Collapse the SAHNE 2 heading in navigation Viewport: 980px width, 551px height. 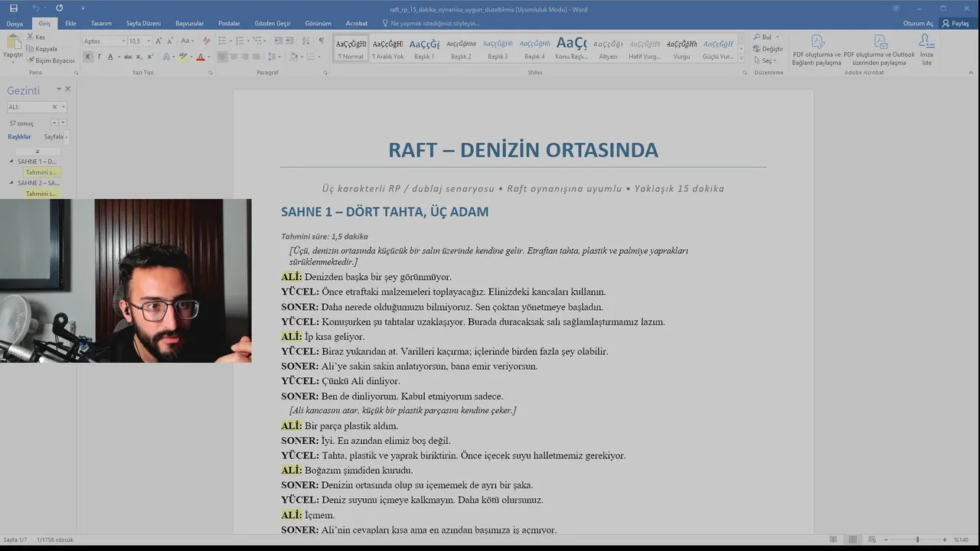pyautogui.click(x=11, y=183)
